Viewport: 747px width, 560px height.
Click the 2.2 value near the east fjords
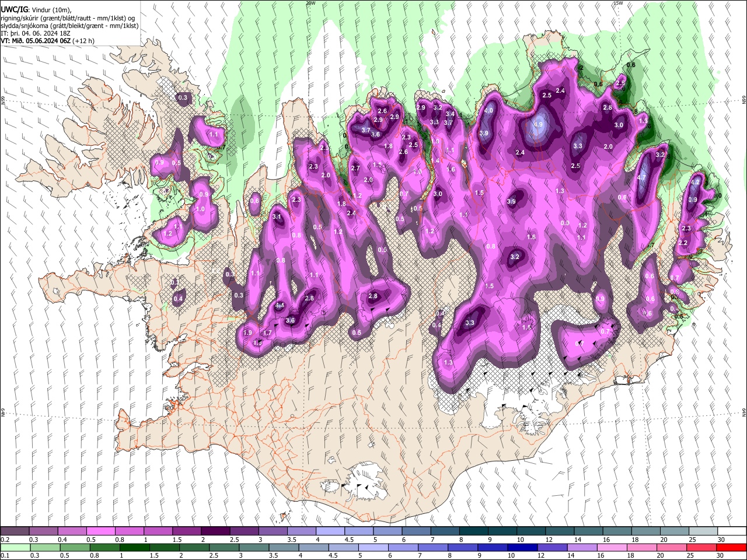pyautogui.click(x=683, y=243)
